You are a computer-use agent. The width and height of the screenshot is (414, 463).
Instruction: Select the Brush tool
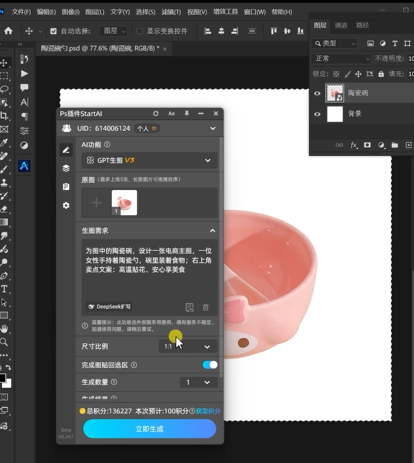[4, 169]
